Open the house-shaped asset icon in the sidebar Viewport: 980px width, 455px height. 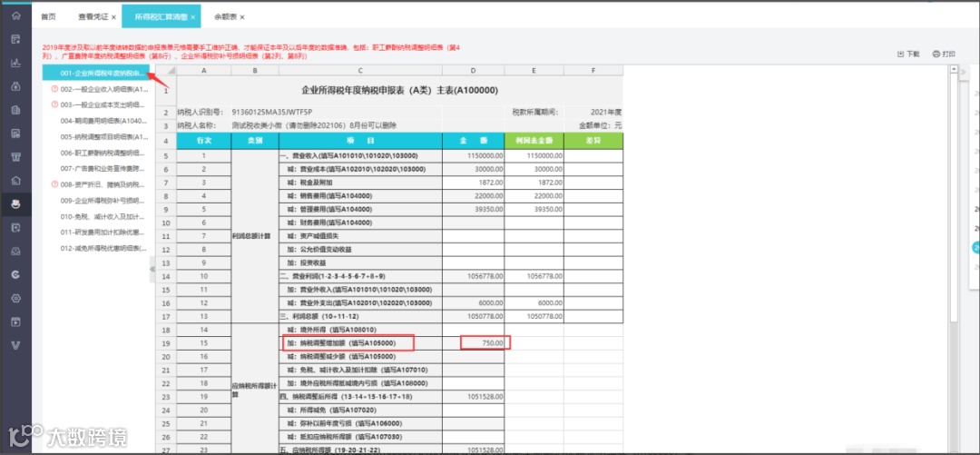[16, 180]
